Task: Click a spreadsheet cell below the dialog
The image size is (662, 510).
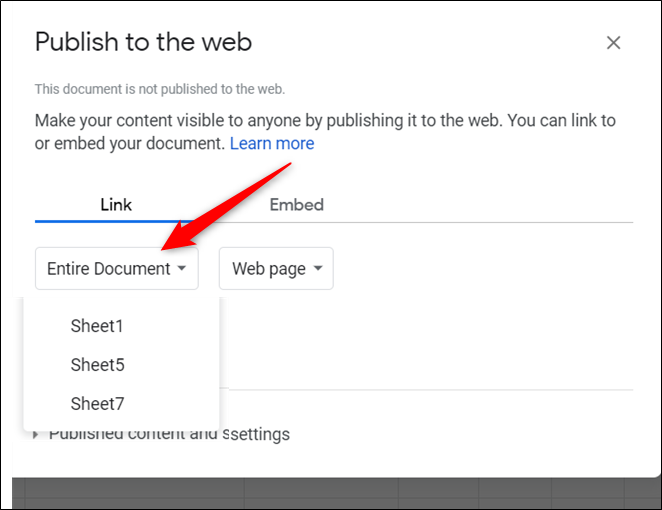Action: pyautogui.click(x=300, y=494)
